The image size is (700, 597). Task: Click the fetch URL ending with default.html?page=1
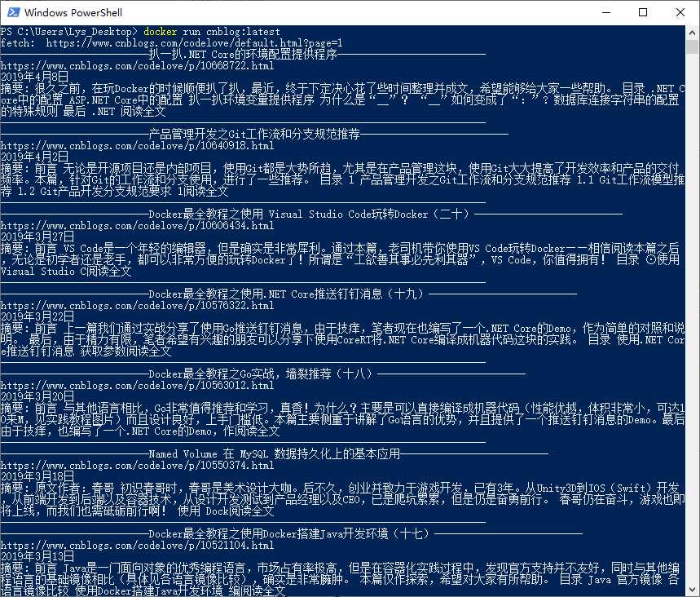coord(194,43)
